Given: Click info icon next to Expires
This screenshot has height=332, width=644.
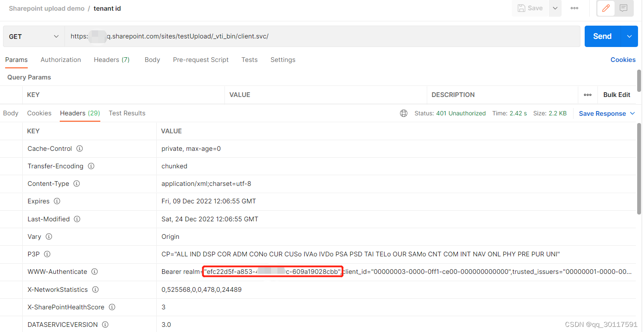Looking at the screenshot, I should coord(57,201).
